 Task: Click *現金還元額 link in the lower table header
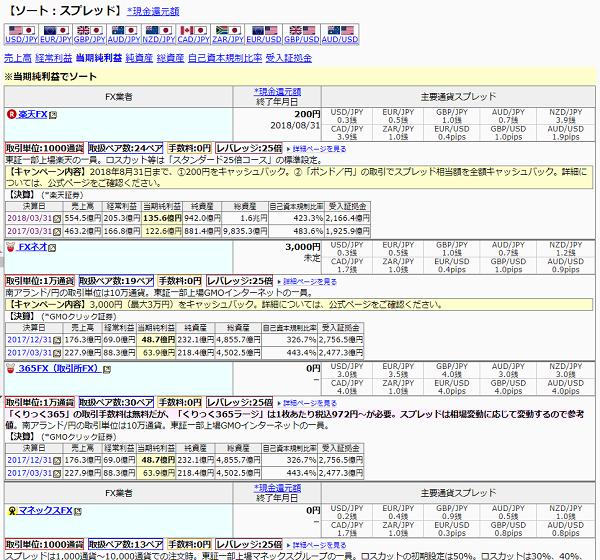277,488
